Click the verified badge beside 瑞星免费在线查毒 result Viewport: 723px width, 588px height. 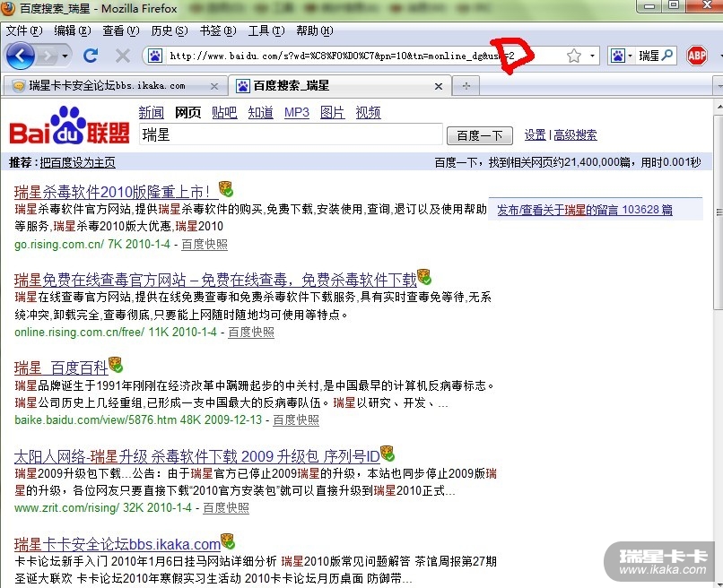[x=424, y=276]
